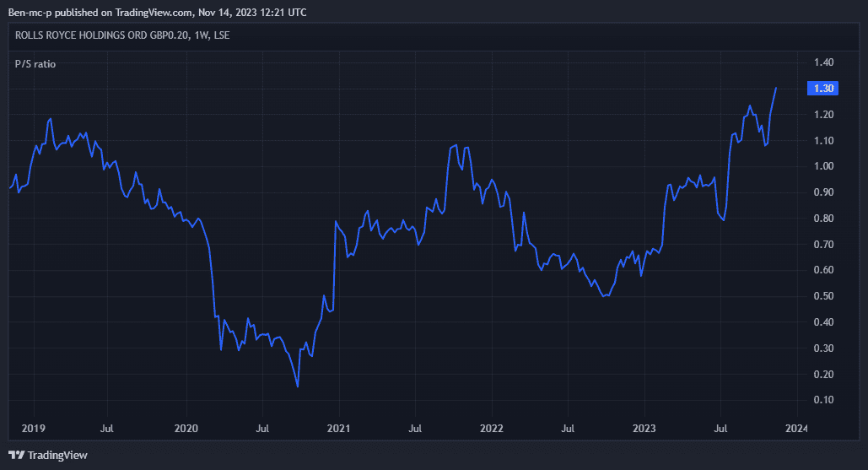Click the line's end point at 1.30
868x470 pixels.
click(776, 88)
